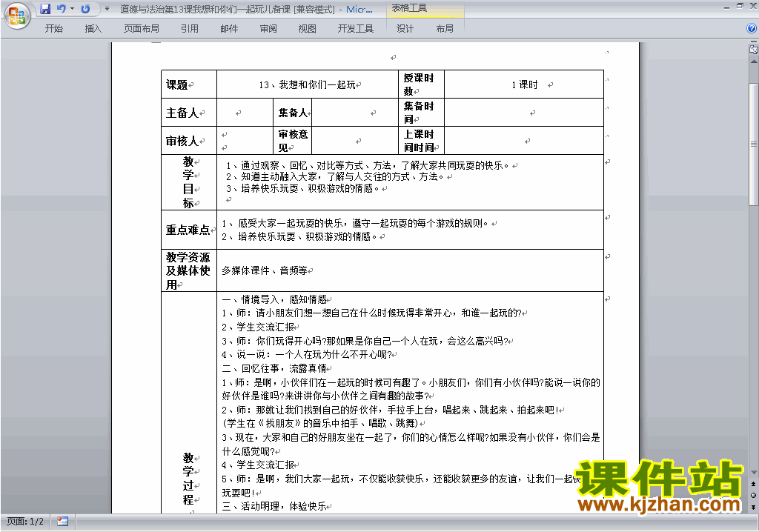Image resolution: width=759 pixels, height=532 pixels.
Task: Switch to the 开始 ribbon tab
Action: coord(53,29)
